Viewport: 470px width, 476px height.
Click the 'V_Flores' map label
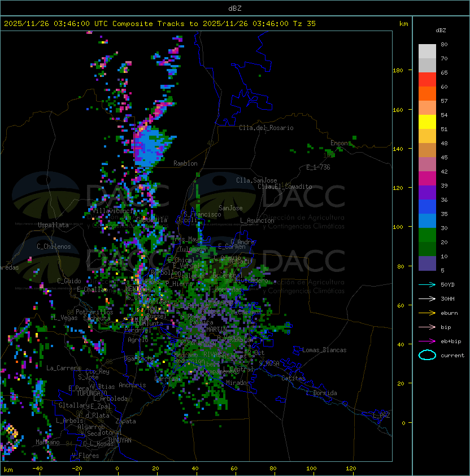[x=85, y=456]
